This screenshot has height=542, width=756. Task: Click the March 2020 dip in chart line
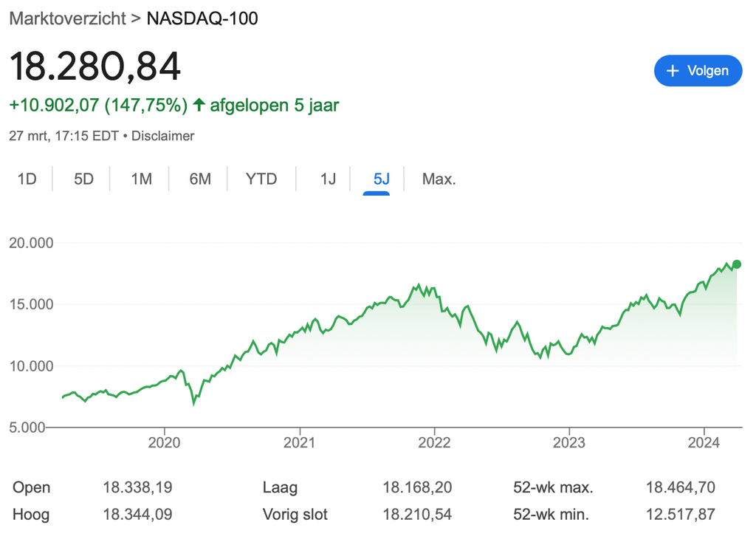click(x=194, y=402)
